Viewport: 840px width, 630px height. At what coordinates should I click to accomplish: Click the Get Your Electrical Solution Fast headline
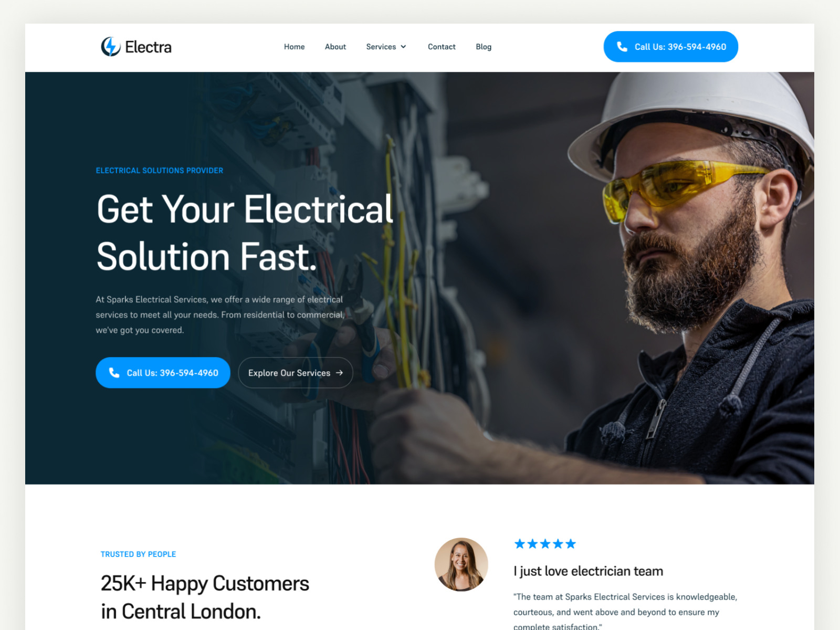coord(245,233)
